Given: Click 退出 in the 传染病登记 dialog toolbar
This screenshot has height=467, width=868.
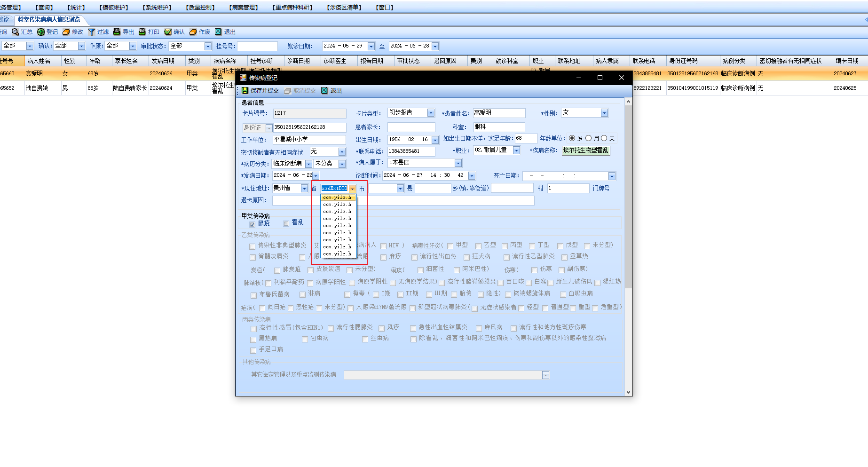Looking at the screenshot, I should (x=331, y=91).
